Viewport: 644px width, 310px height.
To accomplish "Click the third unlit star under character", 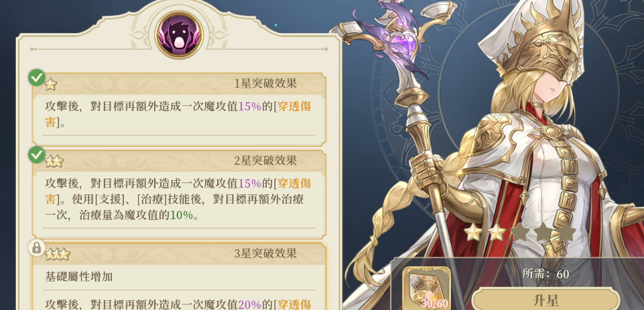I will (x=520, y=232).
